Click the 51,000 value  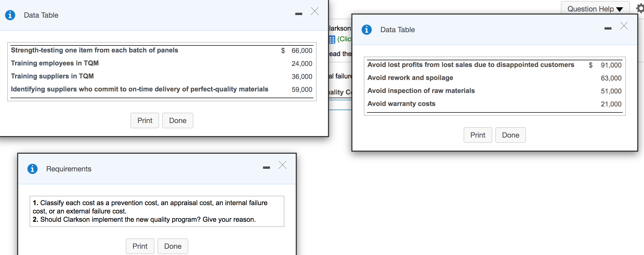point(611,91)
